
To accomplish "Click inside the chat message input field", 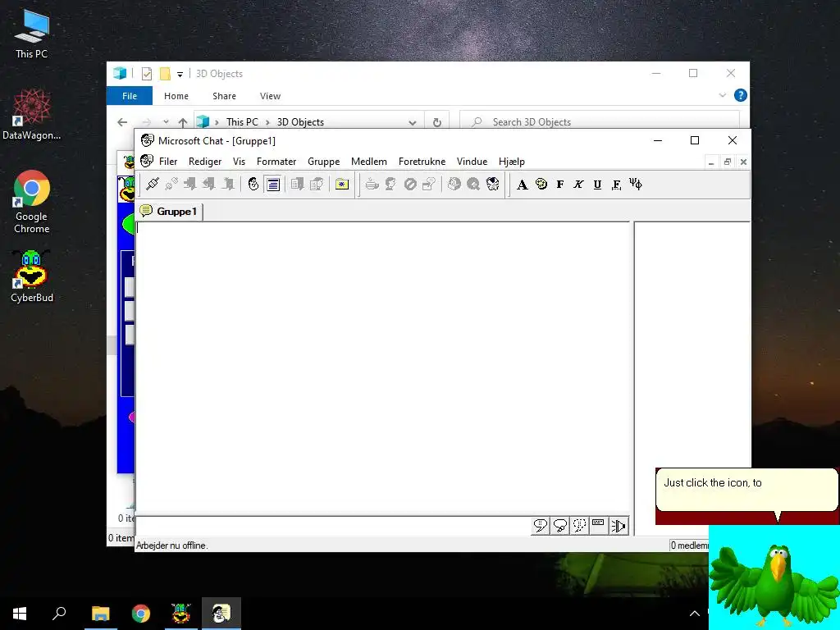I will pyautogui.click(x=333, y=526).
